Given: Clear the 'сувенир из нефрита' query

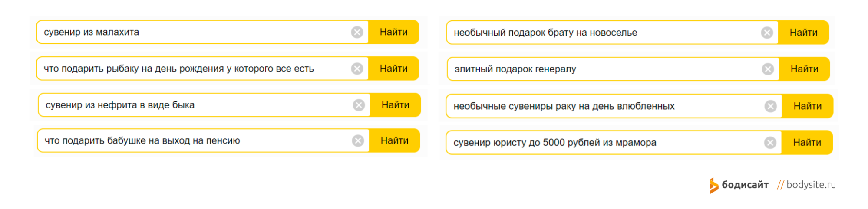Looking at the screenshot, I should [x=359, y=105].
